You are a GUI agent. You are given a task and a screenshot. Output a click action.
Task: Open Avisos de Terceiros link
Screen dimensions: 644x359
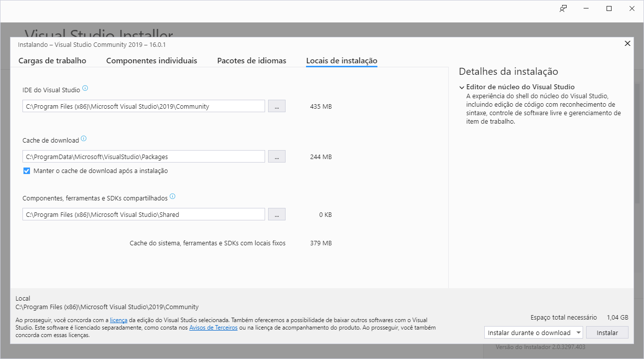(x=213, y=328)
